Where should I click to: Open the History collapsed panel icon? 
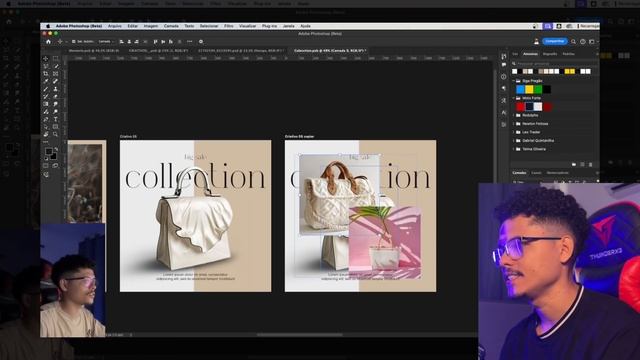[x=504, y=56]
